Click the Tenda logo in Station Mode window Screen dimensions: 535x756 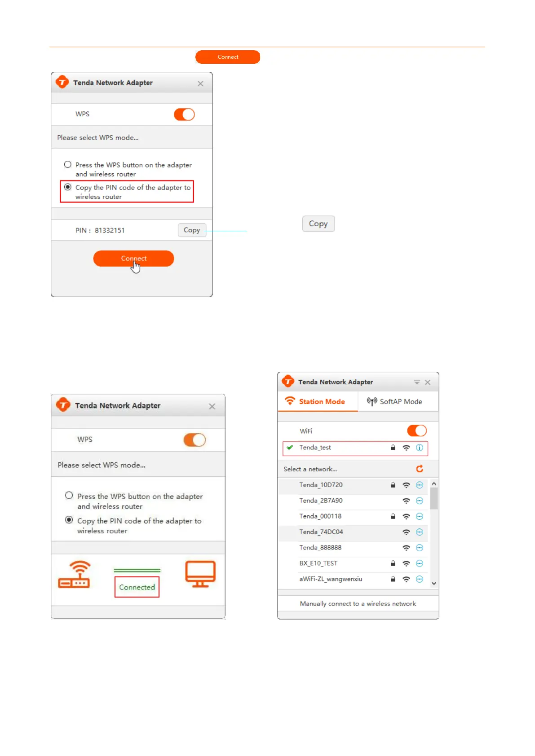[x=288, y=382]
